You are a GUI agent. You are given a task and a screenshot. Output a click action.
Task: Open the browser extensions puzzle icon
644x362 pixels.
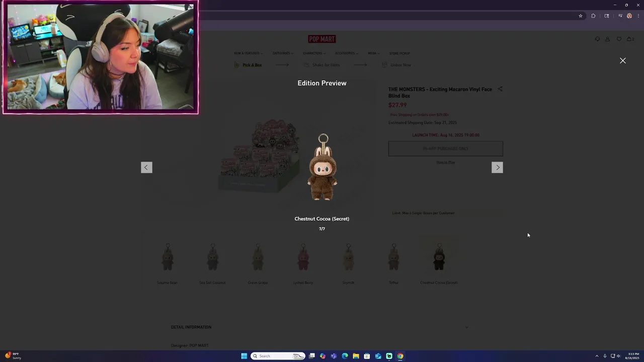(x=593, y=16)
